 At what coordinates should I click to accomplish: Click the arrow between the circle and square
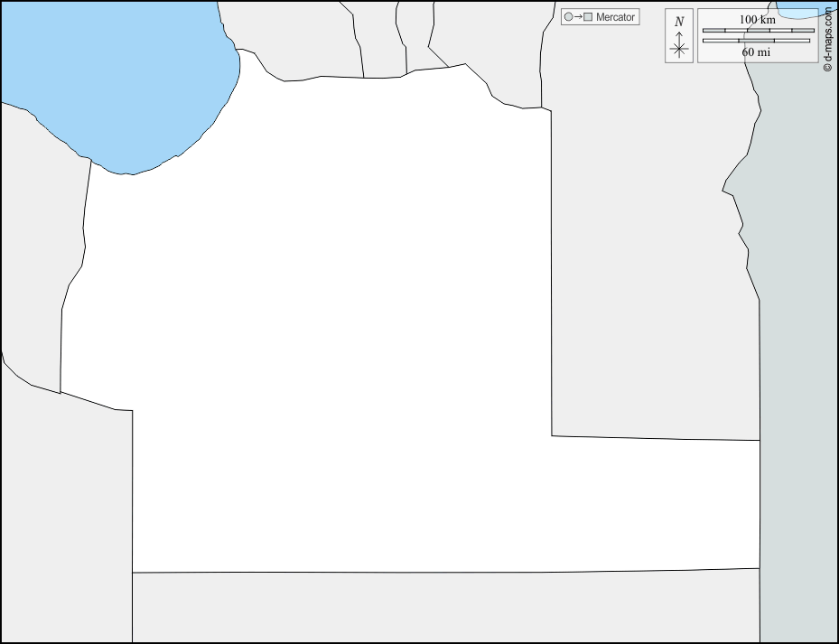[578, 17]
